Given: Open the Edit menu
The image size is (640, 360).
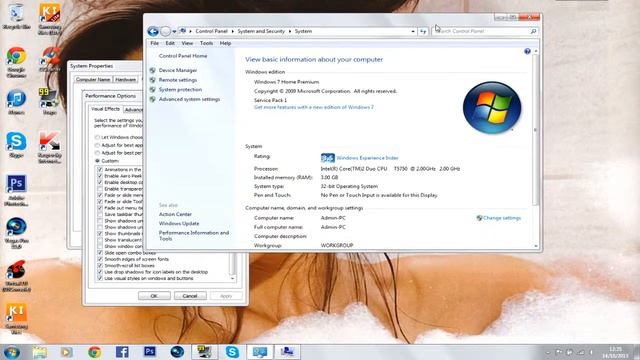Looking at the screenshot, I should tap(170, 43).
